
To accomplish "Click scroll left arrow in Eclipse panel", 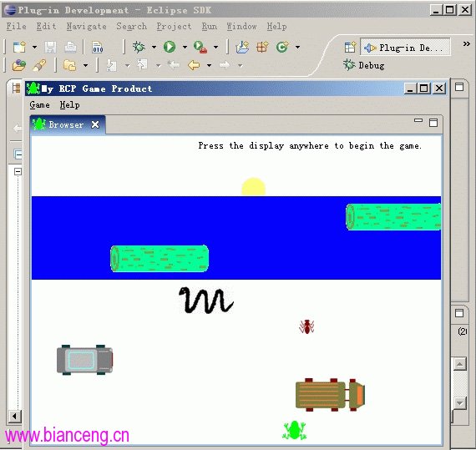I will click(x=14, y=417).
